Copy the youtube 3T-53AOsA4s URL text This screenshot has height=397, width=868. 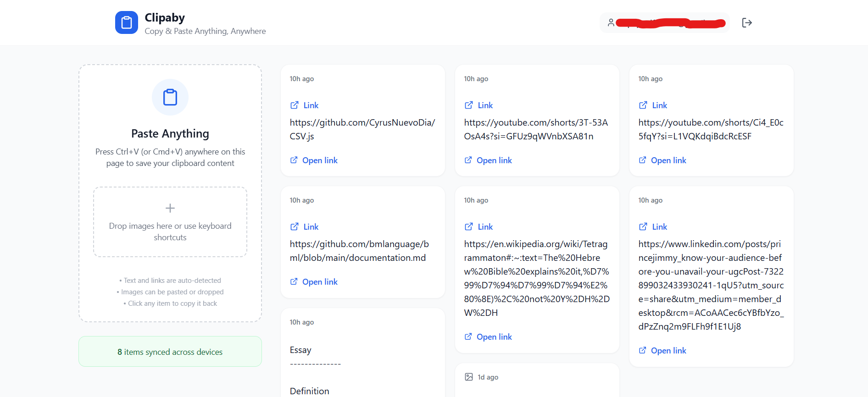tap(536, 129)
